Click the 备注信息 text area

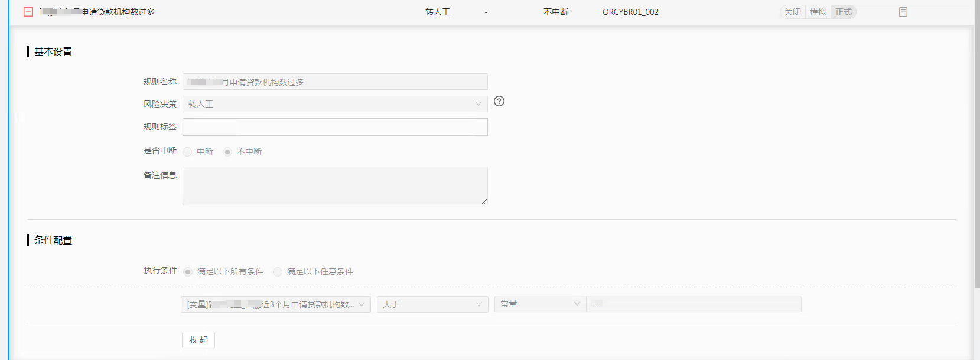335,186
